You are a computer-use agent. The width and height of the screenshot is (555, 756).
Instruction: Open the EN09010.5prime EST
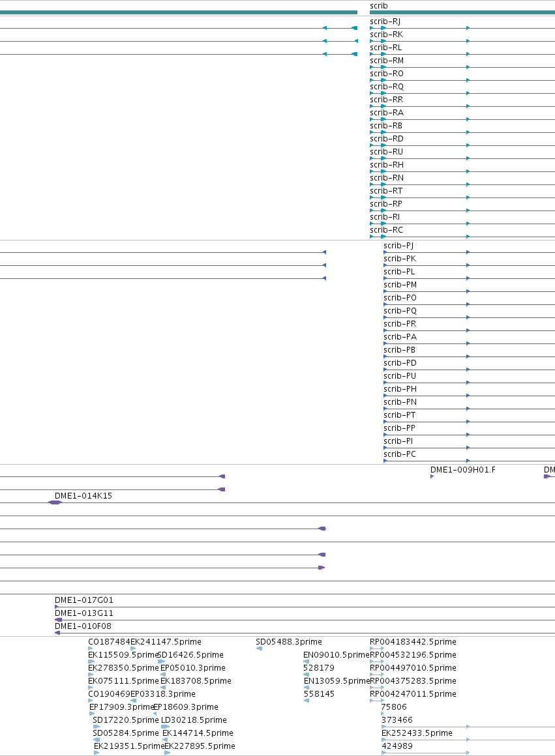coord(337,655)
